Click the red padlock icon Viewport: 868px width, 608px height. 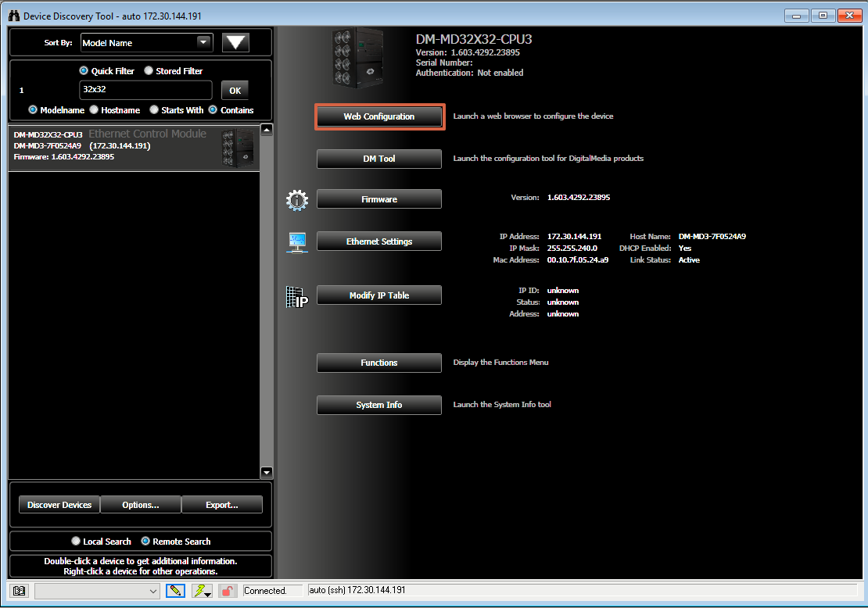coord(228,591)
